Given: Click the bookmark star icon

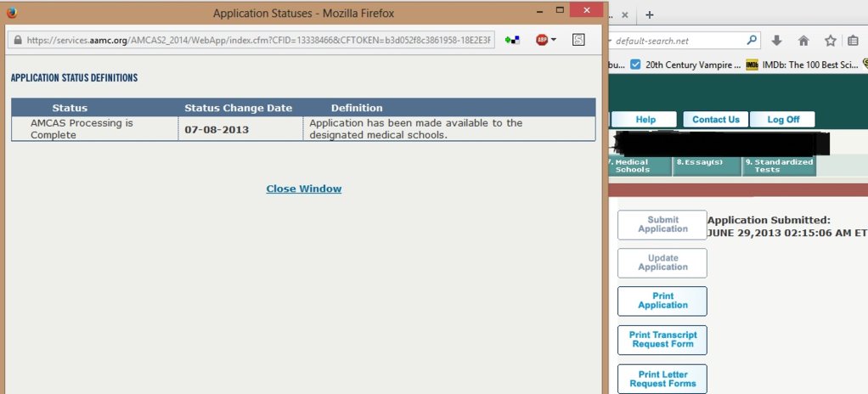Looking at the screenshot, I should 831,41.
